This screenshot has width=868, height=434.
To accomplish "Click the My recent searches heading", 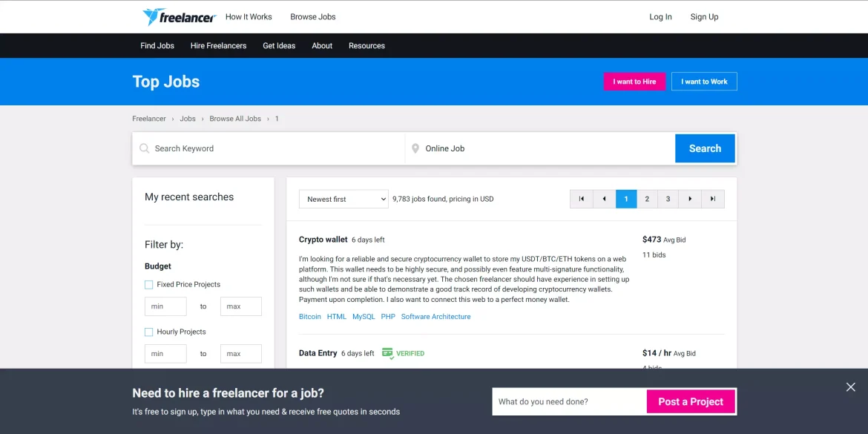I will [189, 197].
